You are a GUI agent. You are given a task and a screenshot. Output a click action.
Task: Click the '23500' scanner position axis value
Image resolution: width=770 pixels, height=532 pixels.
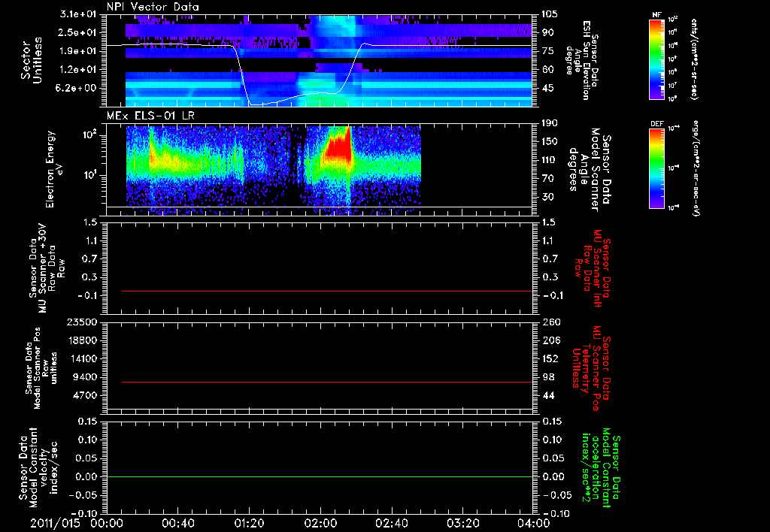click(83, 322)
